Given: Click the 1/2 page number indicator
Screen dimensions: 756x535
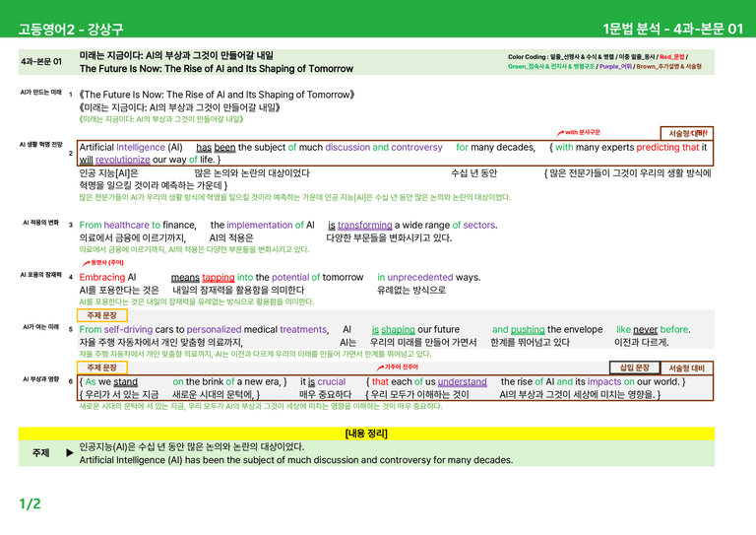Looking at the screenshot, I should tap(30, 504).
